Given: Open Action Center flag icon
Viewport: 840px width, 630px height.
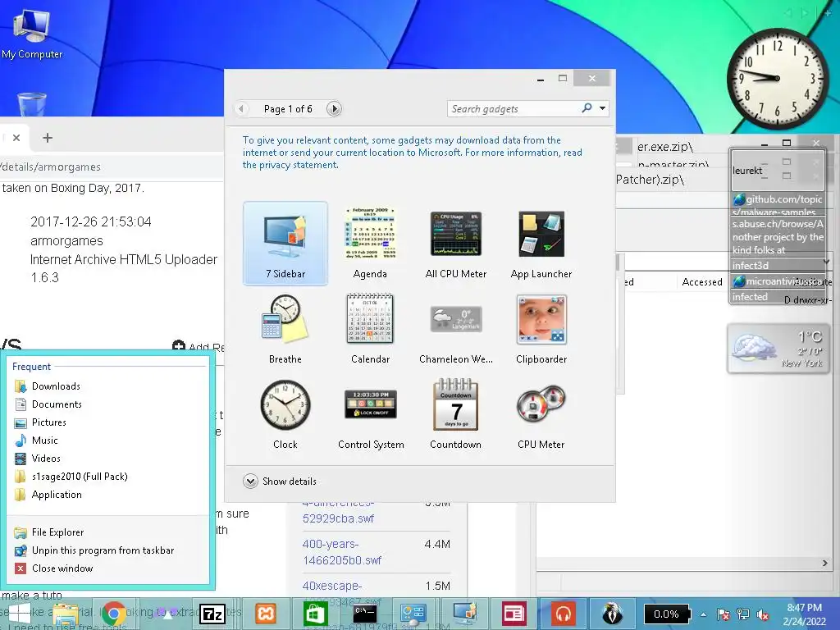Looking at the screenshot, I should point(723,614).
